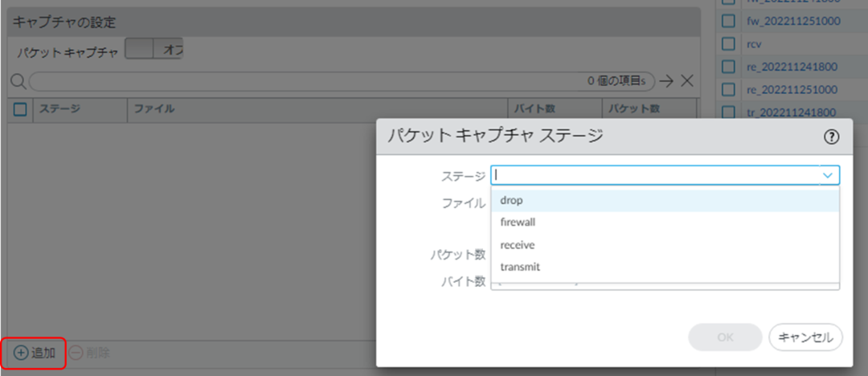Check the fw_202211251000 file checkbox
This screenshot has width=868, height=376.
click(x=728, y=21)
